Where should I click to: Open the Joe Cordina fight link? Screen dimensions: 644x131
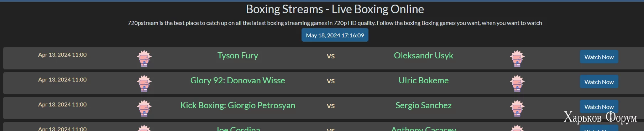(x=238, y=129)
